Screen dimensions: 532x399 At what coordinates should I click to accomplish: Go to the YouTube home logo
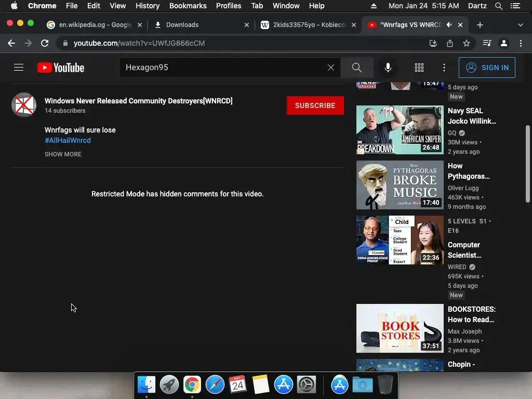61,68
